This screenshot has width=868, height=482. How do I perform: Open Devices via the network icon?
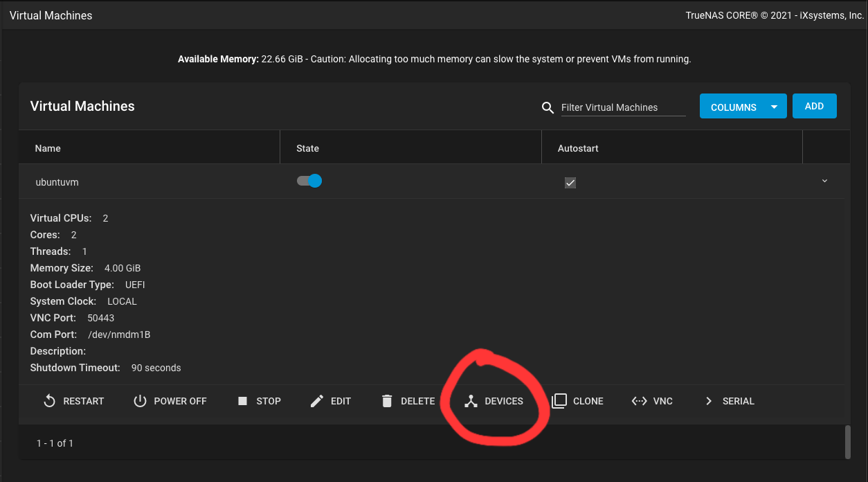471,401
